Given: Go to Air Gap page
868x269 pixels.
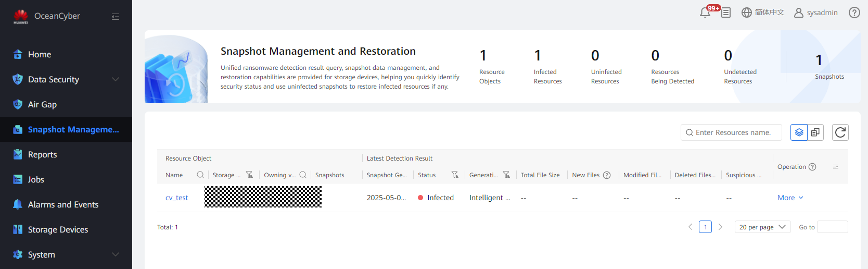Looking at the screenshot, I should (42, 104).
